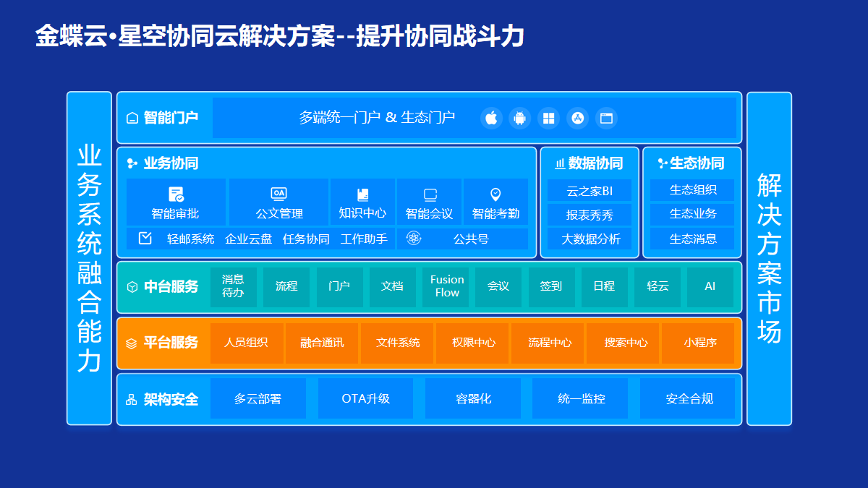The image size is (868, 488).
Task: Click the 安全合规 tile
Action: [x=688, y=398]
